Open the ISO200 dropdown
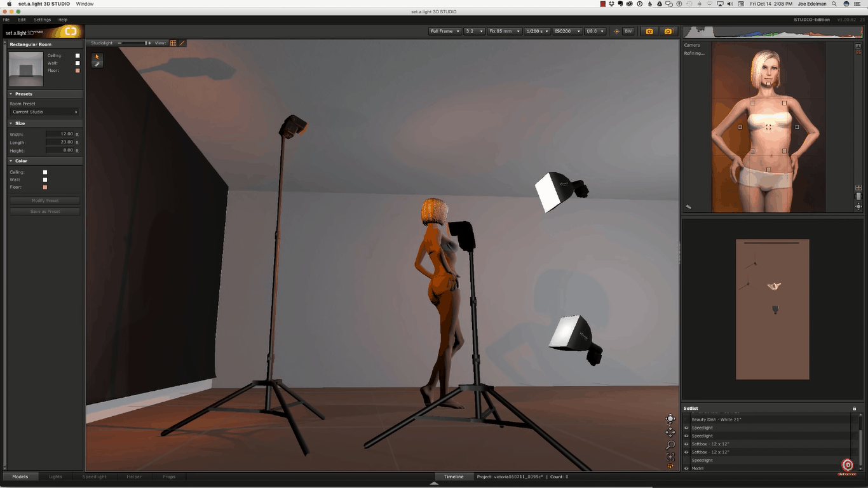The width and height of the screenshot is (868, 488). (x=567, y=31)
